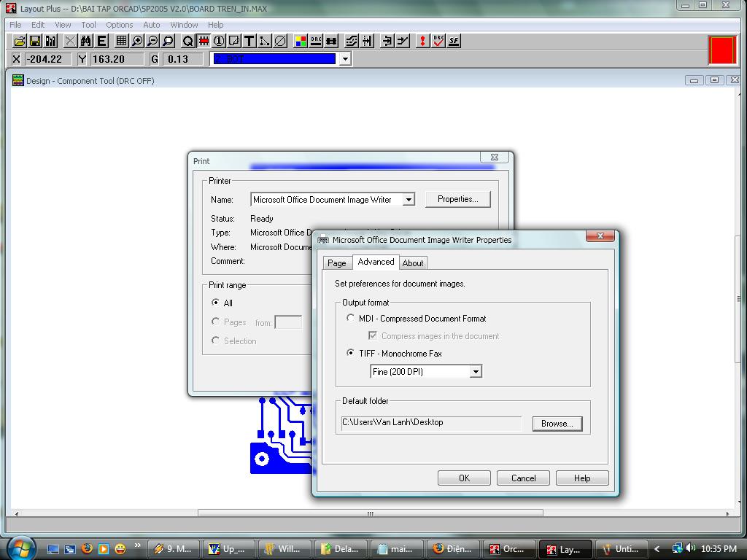The image size is (747, 560).
Task: Toggle the Online DRC toolbar icon
Action: click(x=316, y=41)
